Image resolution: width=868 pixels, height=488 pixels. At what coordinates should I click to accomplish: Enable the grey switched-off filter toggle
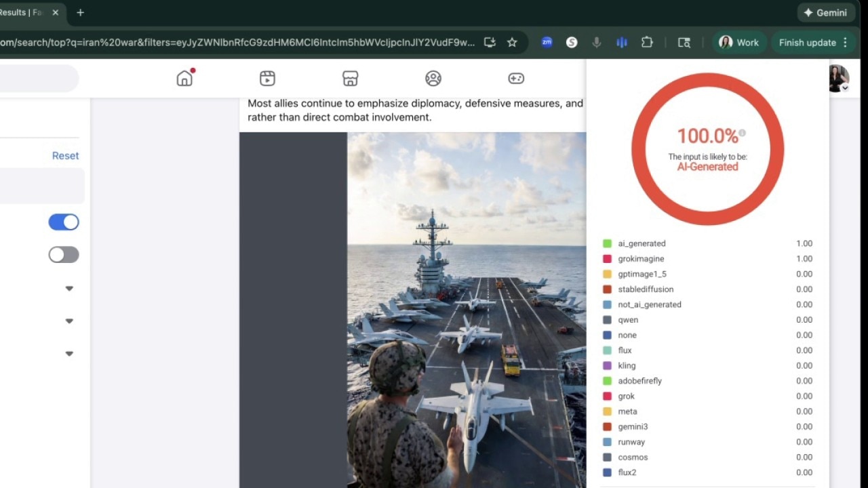pos(64,255)
